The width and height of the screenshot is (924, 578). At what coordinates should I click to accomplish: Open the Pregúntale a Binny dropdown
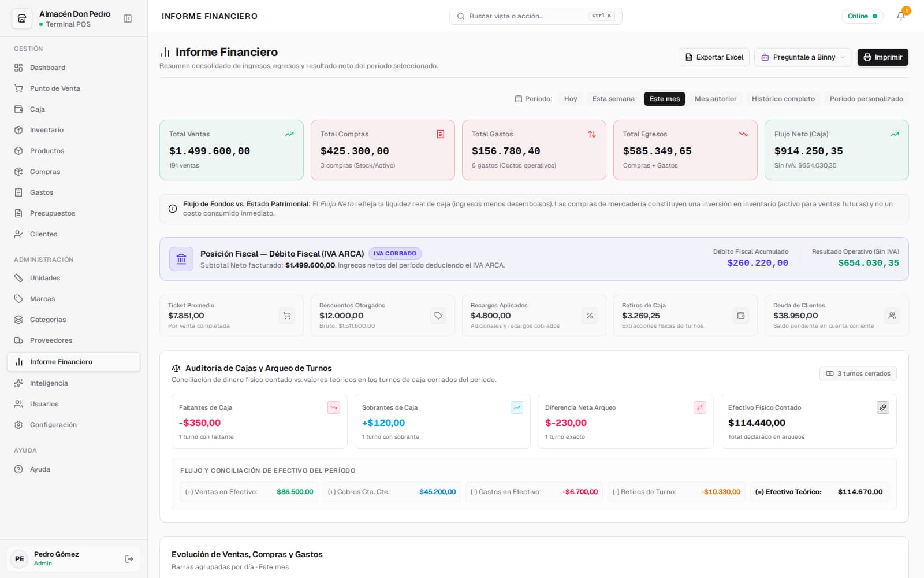803,57
